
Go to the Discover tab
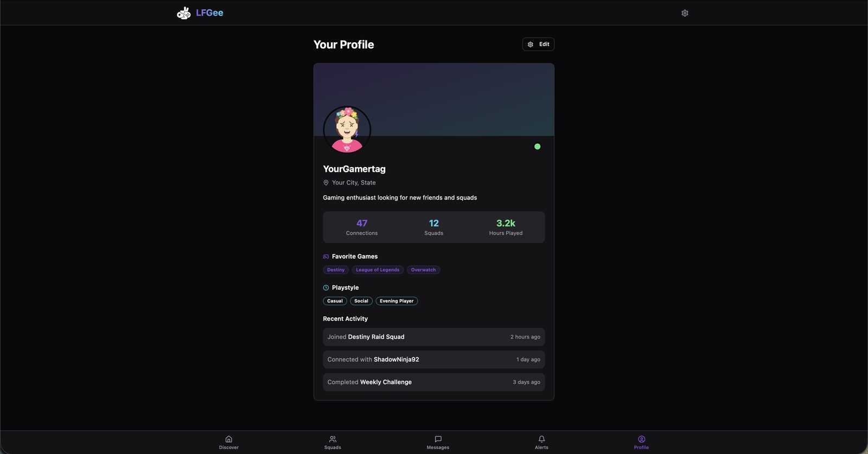(229, 443)
